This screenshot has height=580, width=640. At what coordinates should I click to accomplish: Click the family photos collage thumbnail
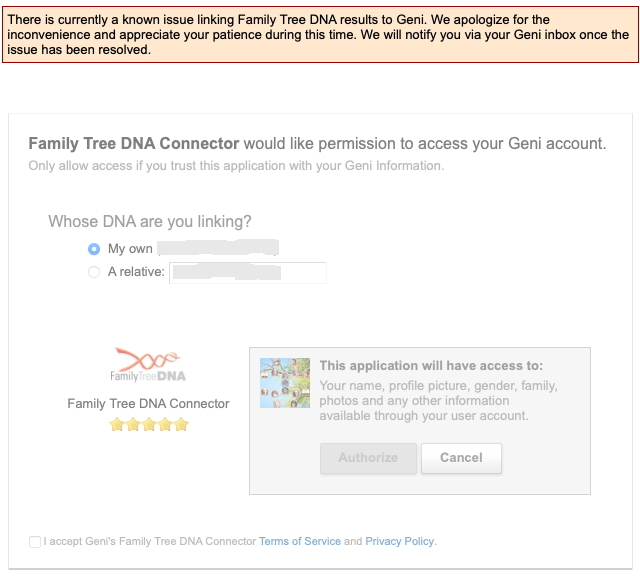(285, 382)
